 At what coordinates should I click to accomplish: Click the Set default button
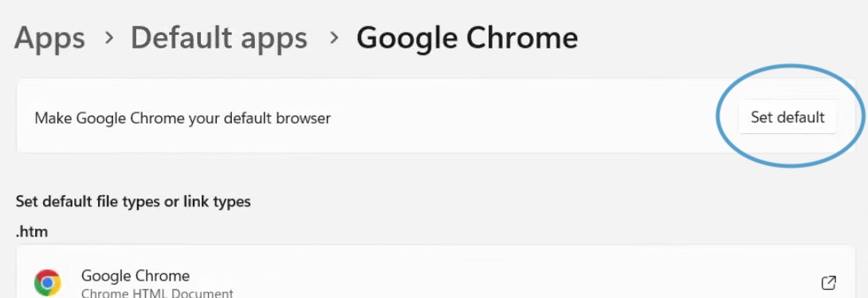[787, 117]
